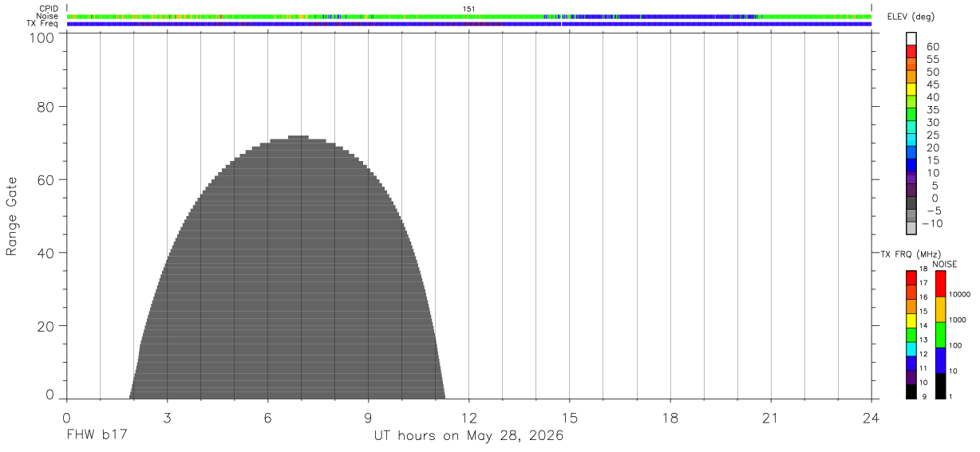This screenshot has height=452, width=980.
Task: Click the FHW b17 radar label
Action: coord(97,436)
